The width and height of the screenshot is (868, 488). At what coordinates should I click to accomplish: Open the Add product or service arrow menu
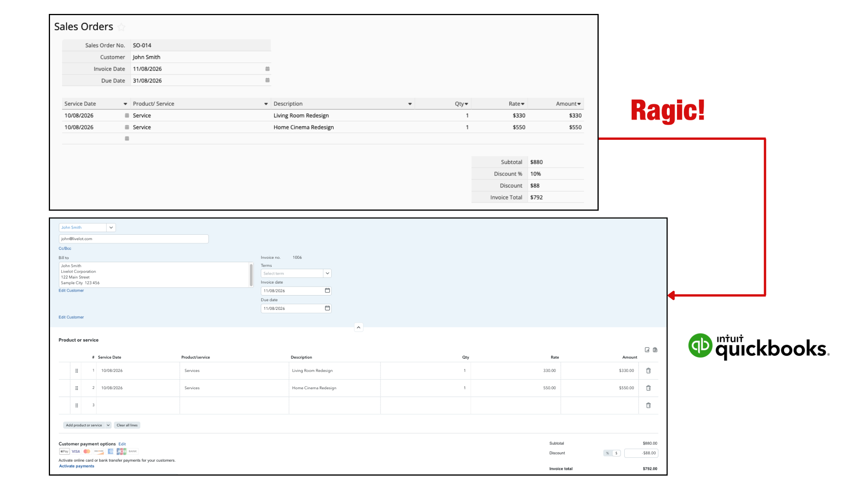click(108, 425)
